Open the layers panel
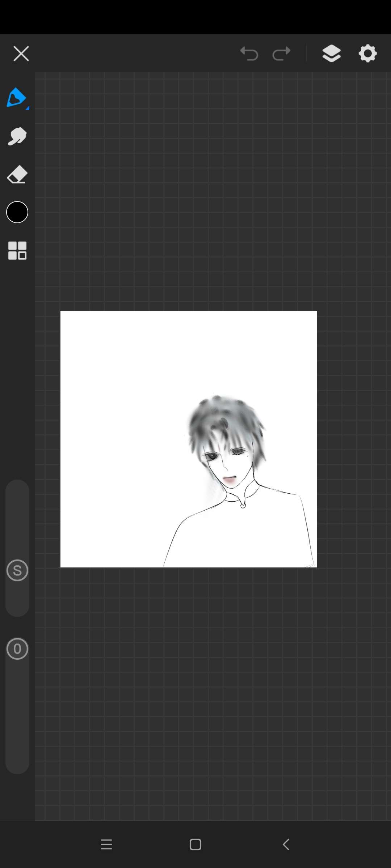Viewport: 391px width, 868px height. point(331,54)
